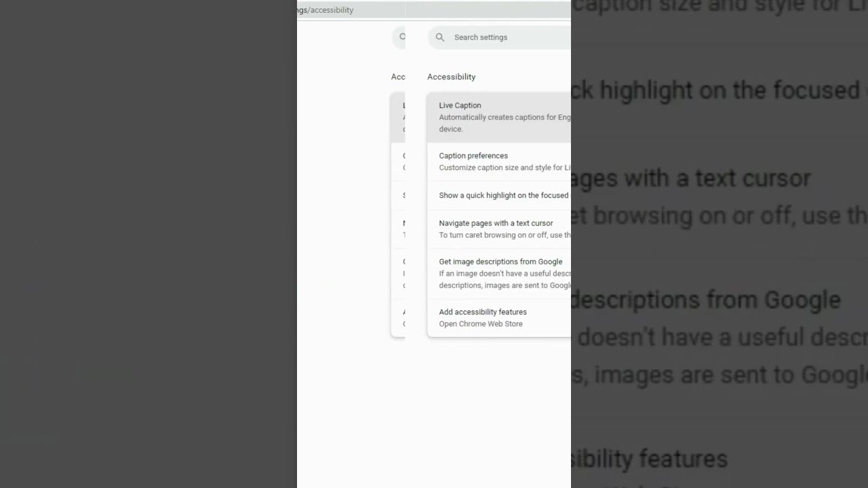
Task: Open 'Add accessibility features' link
Action: pos(499,317)
